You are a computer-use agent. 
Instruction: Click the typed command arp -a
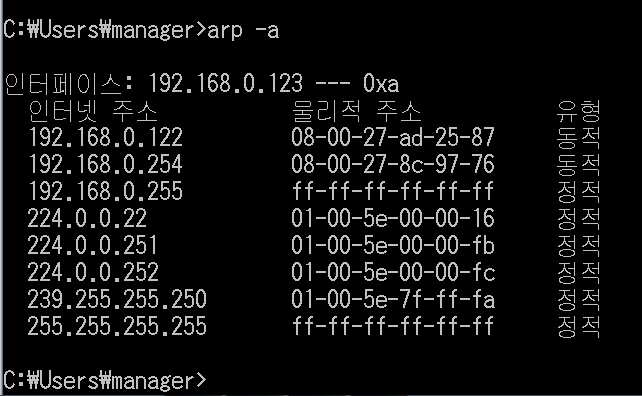[x=243, y=31]
